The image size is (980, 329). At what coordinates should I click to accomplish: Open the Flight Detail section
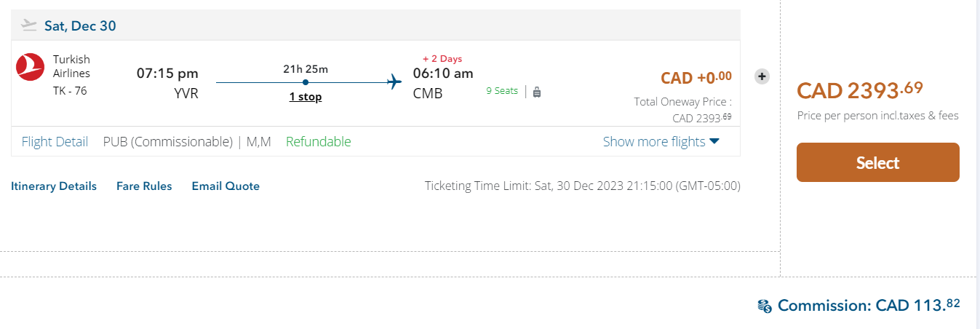pyautogui.click(x=55, y=142)
